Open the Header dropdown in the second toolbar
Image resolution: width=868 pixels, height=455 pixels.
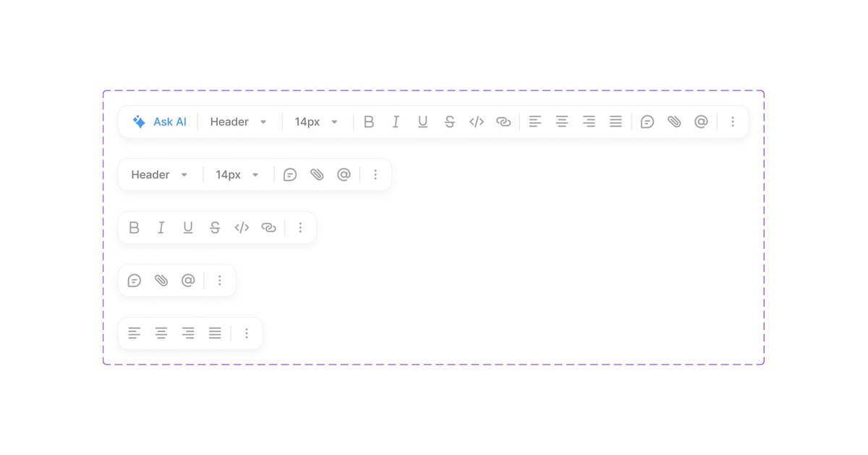click(x=159, y=174)
